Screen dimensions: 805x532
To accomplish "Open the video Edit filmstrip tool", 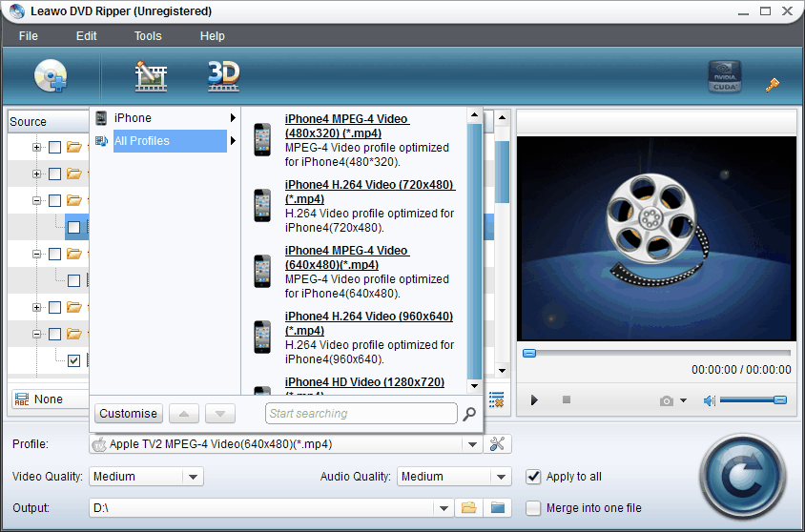I will 151,76.
